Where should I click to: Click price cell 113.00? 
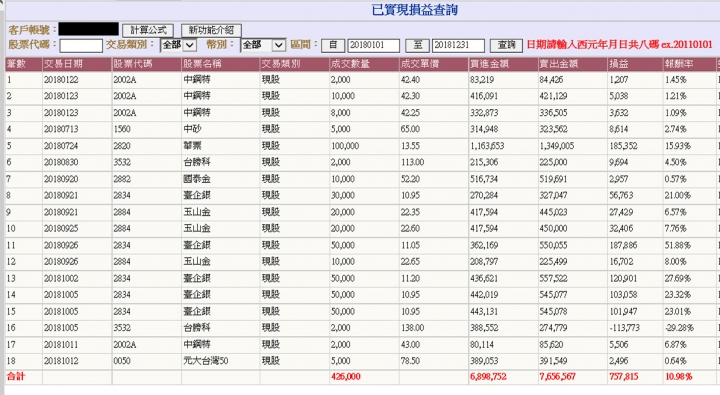tap(412, 163)
